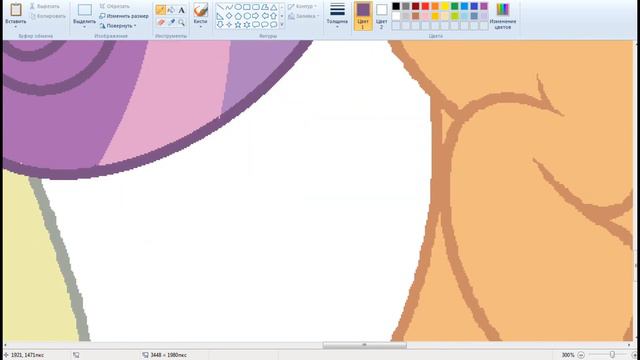Viewport: 640px width, 360px height.
Task: Pick the Eraser tool
Action: 161,22
